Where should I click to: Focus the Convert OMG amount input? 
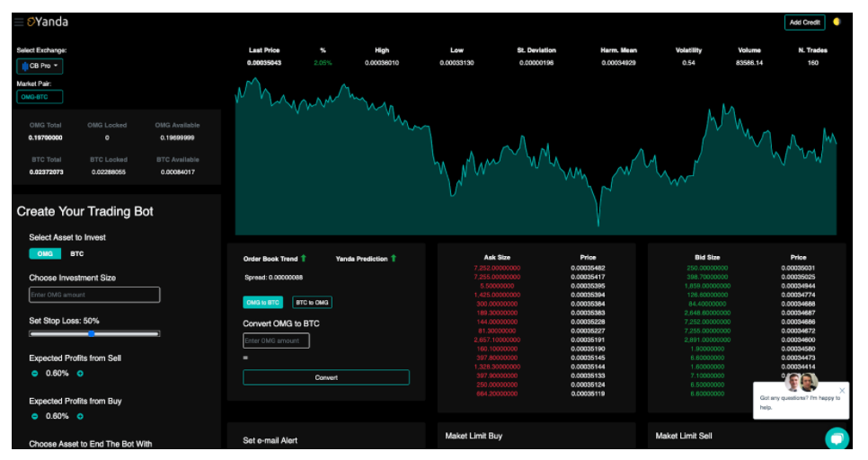click(x=276, y=341)
